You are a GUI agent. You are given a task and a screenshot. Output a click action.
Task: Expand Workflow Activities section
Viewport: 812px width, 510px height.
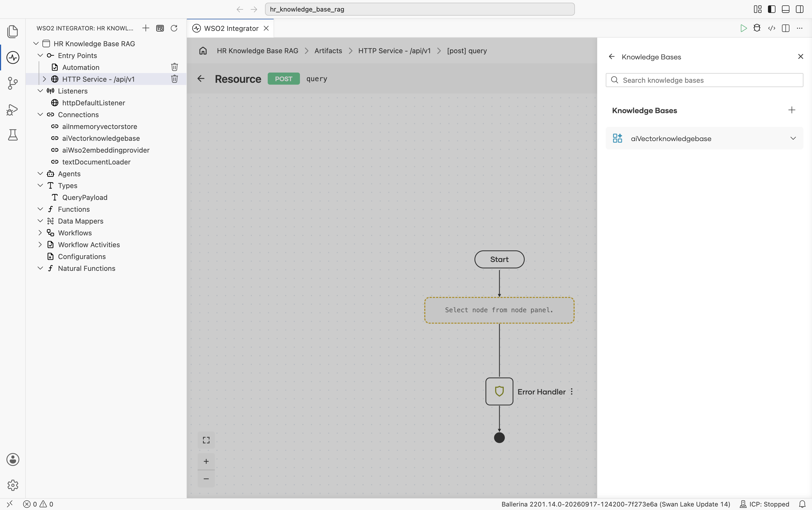pyautogui.click(x=40, y=245)
